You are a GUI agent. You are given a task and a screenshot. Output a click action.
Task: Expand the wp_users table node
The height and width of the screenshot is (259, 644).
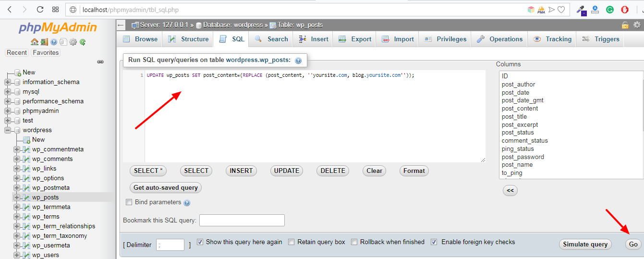17,255
